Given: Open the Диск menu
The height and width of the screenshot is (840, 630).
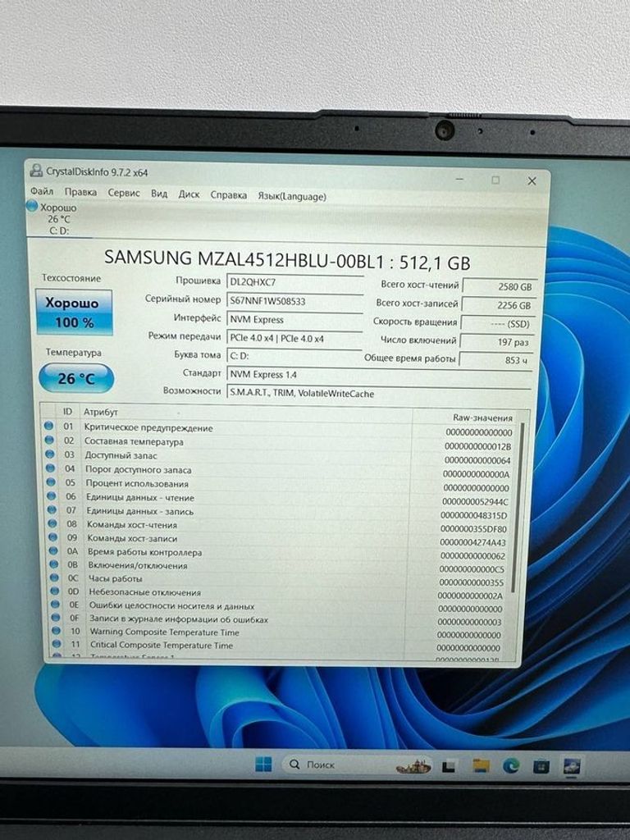Looking at the screenshot, I should 189,194.
